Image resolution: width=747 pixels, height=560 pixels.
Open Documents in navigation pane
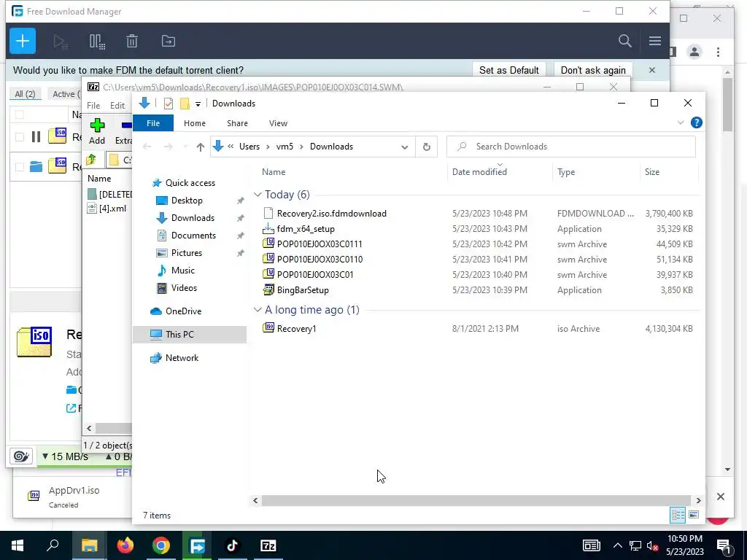(193, 236)
